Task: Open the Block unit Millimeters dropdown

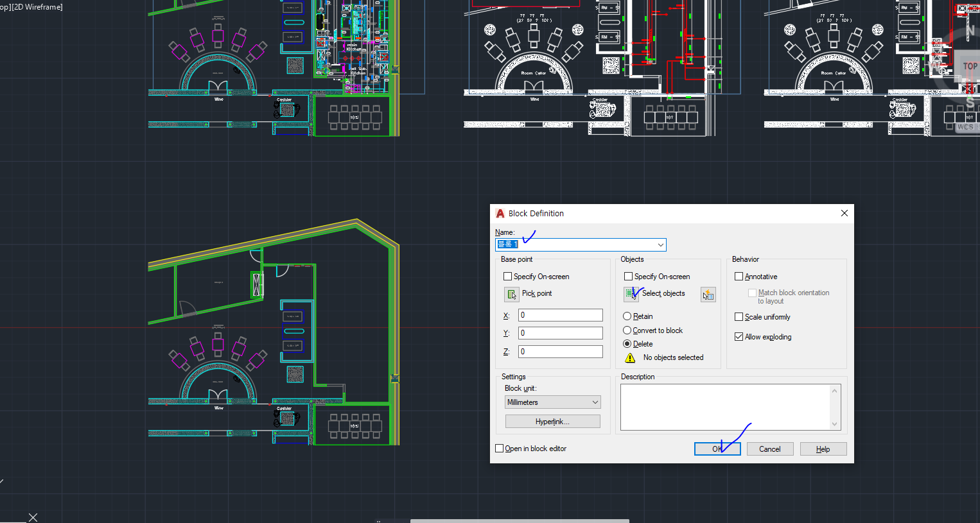Action: coord(553,402)
